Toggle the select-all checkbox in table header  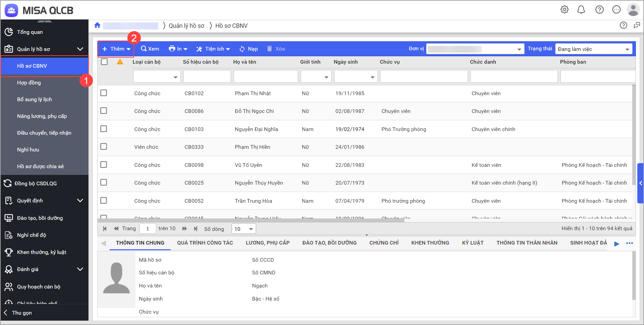(105, 62)
